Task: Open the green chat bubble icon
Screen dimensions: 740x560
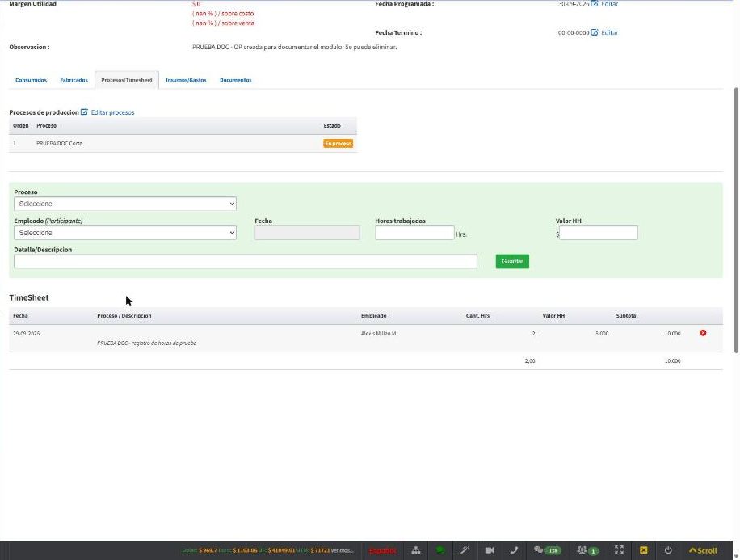Action: 439,550
